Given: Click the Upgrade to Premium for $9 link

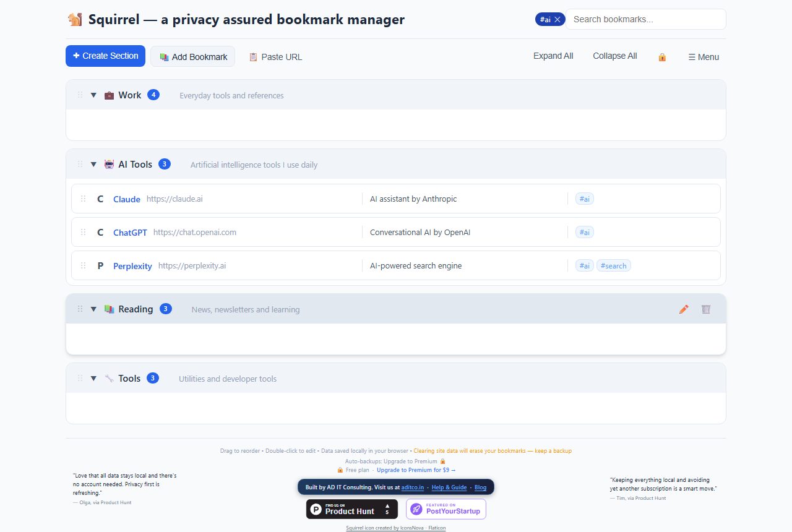Looking at the screenshot, I should tap(416, 470).
